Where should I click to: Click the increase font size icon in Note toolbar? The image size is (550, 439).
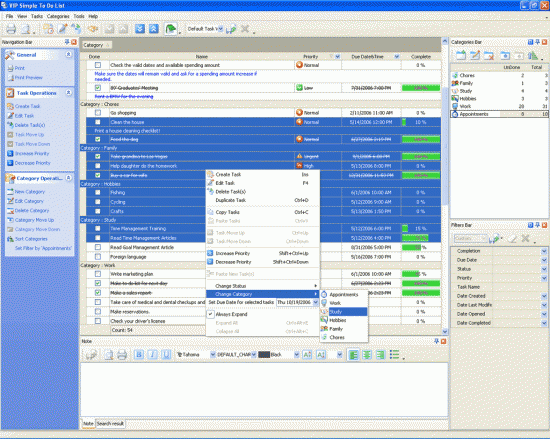pyautogui.click(x=307, y=354)
